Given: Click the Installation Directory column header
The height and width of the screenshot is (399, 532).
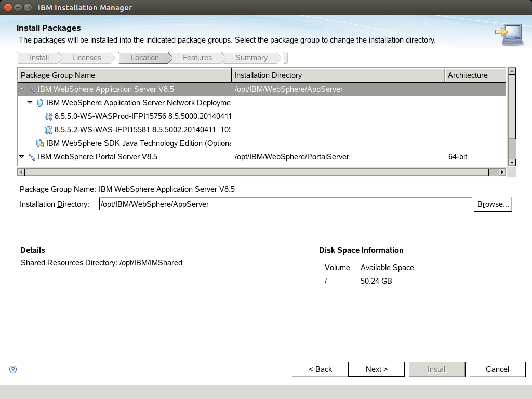Looking at the screenshot, I should point(338,75).
